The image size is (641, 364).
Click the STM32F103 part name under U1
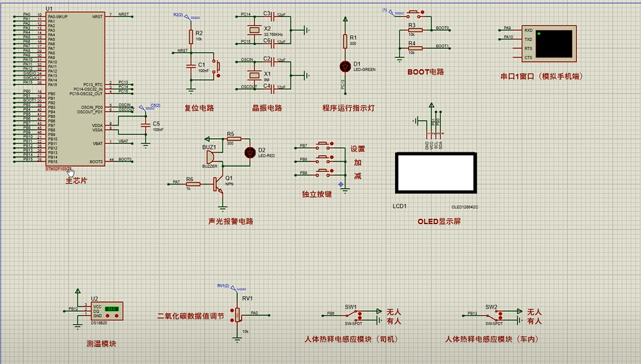[58, 169]
